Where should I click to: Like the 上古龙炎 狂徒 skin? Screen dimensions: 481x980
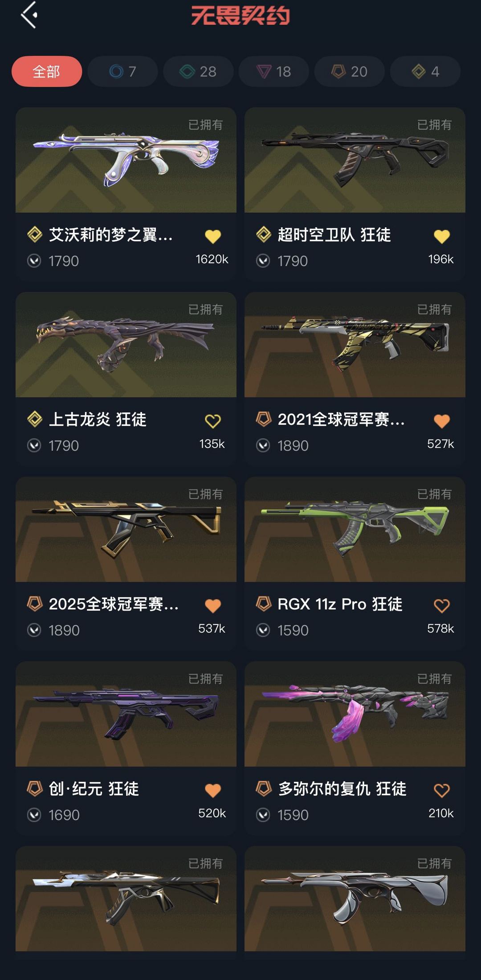pyautogui.click(x=213, y=421)
